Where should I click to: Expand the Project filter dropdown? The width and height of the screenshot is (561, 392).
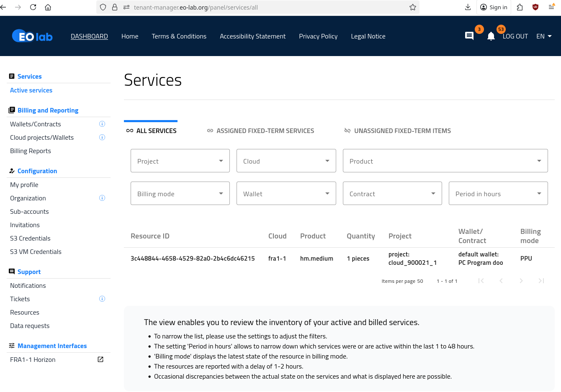pyautogui.click(x=180, y=161)
